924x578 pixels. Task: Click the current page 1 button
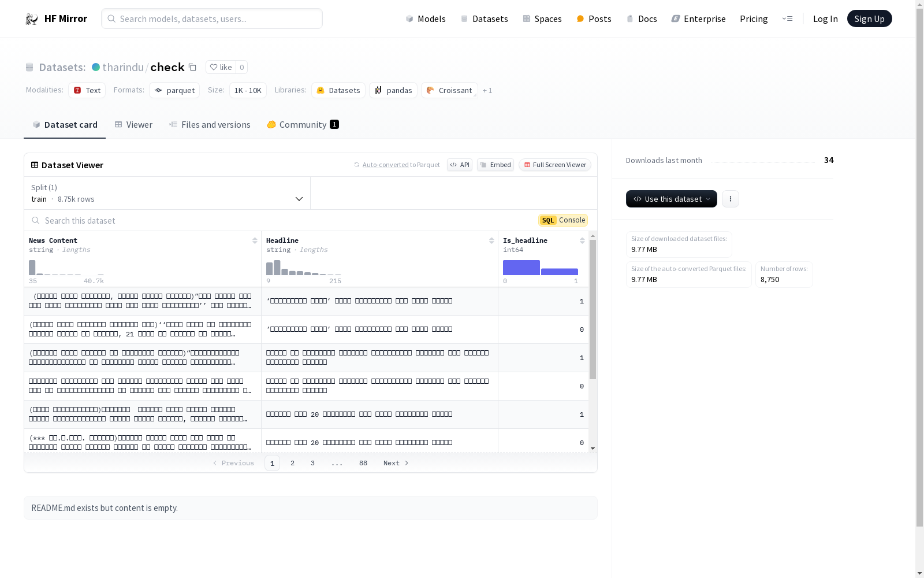click(x=272, y=463)
